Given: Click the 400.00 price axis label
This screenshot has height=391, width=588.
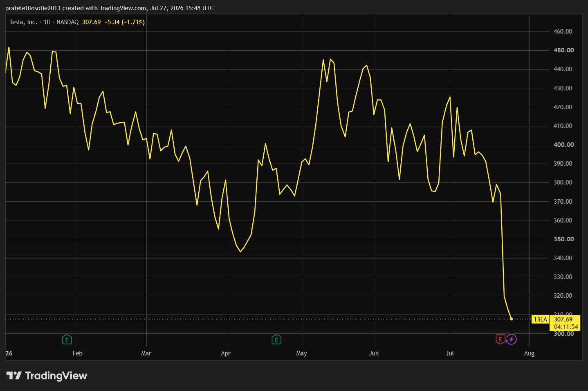Looking at the screenshot, I should (563, 145).
